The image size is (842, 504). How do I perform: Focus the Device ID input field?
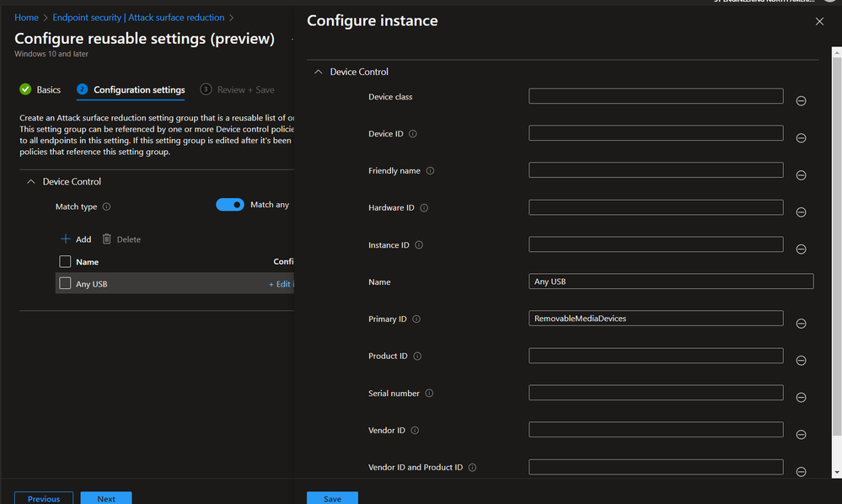(656, 133)
